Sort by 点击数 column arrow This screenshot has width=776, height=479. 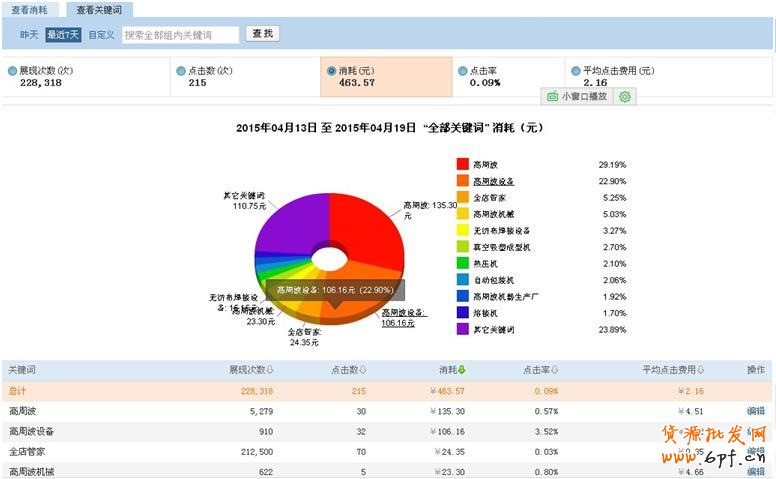[x=363, y=370]
